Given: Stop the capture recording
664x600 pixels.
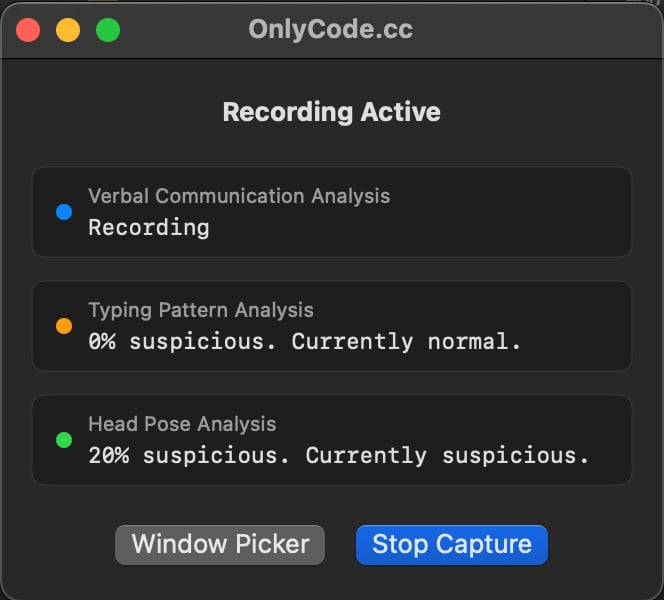Looking at the screenshot, I should 452,545.
